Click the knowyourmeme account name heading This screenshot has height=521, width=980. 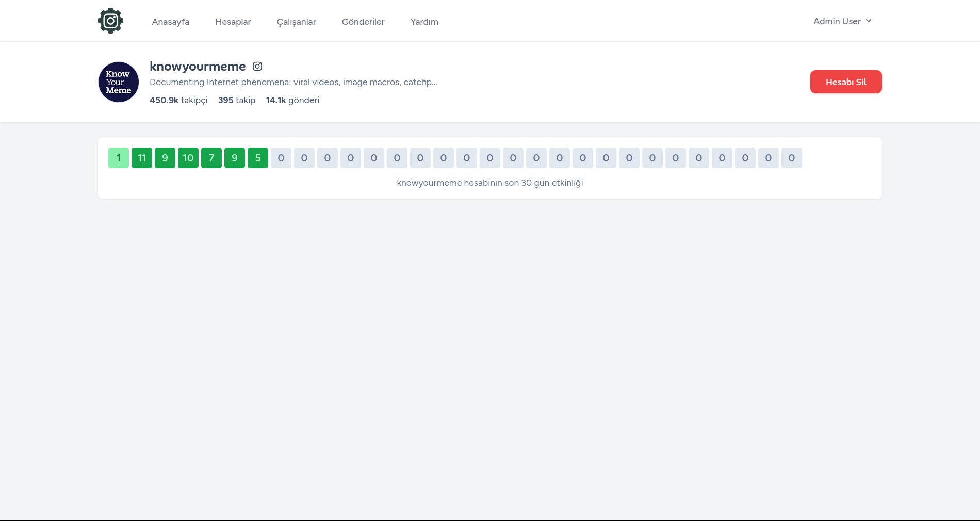(x=198, y=67)
